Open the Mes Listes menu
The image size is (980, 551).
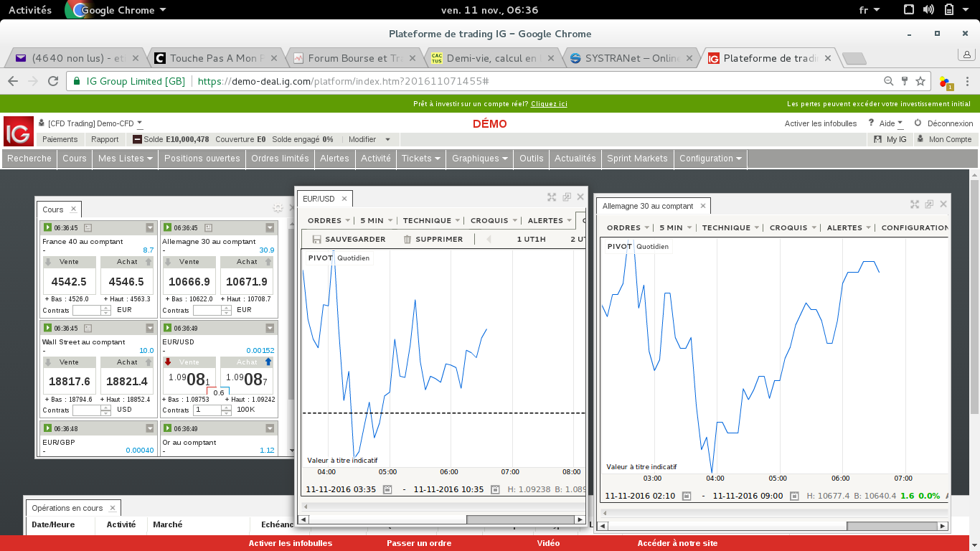point(126,159)
